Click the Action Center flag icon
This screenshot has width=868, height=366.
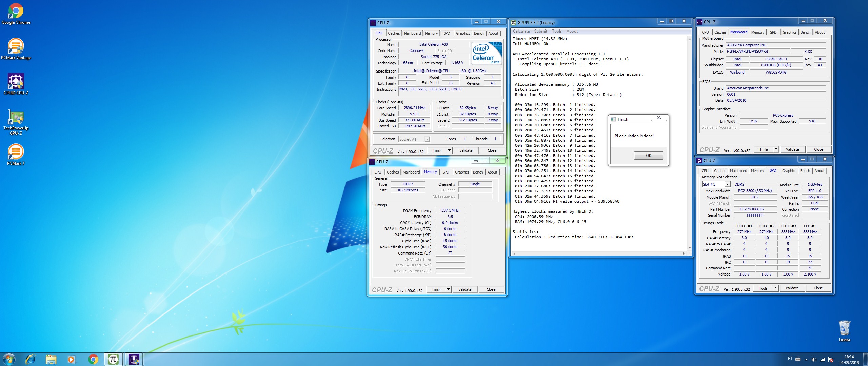point(830,359)
